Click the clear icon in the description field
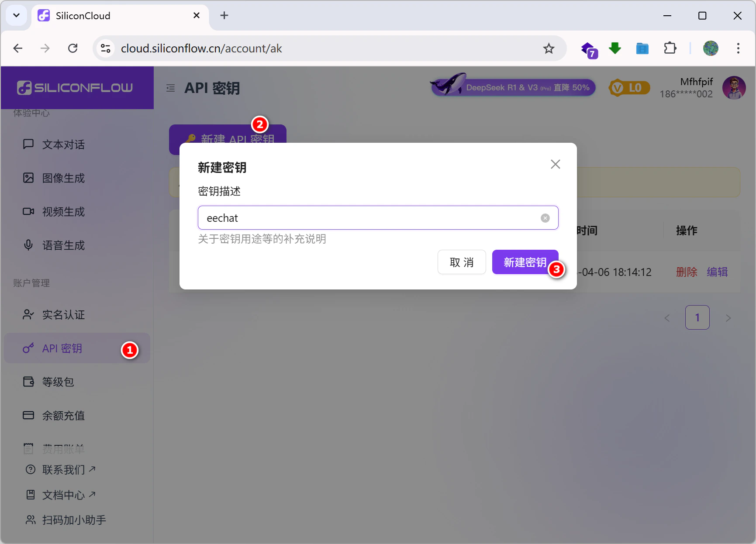Screen dimensions: 756x544 (545, 218)
